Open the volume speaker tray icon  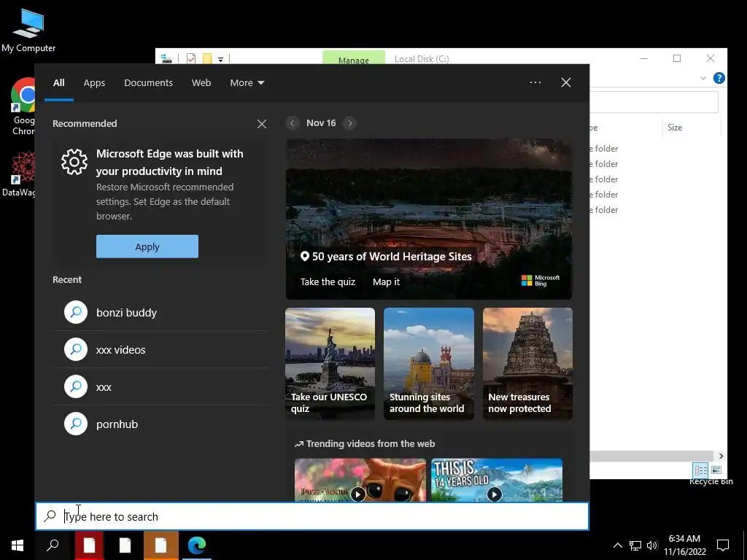[x=652, y=545]
